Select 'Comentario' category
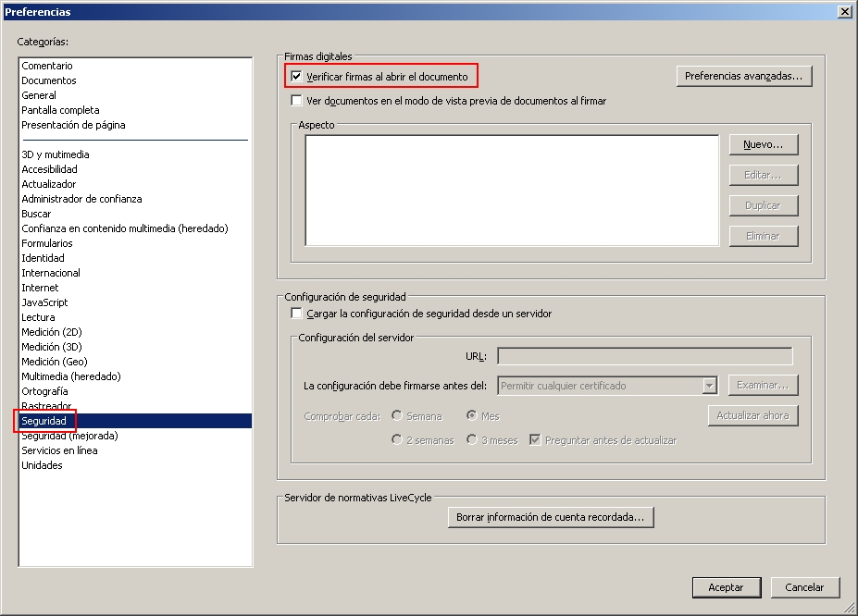Viewport: 858px width, 616px height. pos(47,66)
